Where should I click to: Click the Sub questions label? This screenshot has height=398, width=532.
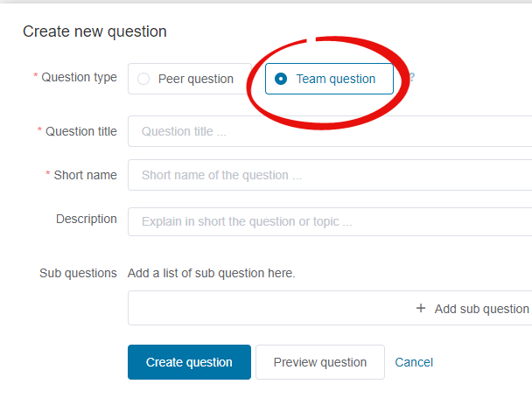point(78,273)
